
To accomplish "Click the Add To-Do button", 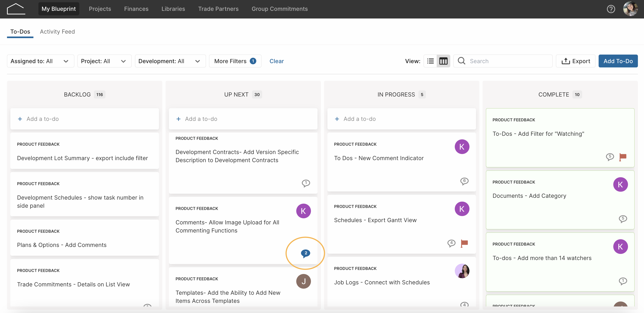I will (x=618, y=61).
